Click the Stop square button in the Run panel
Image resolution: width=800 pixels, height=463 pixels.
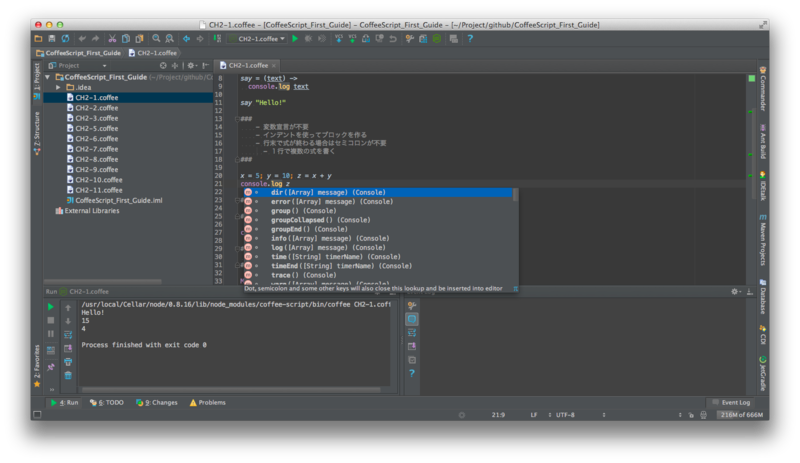point(51,321)
